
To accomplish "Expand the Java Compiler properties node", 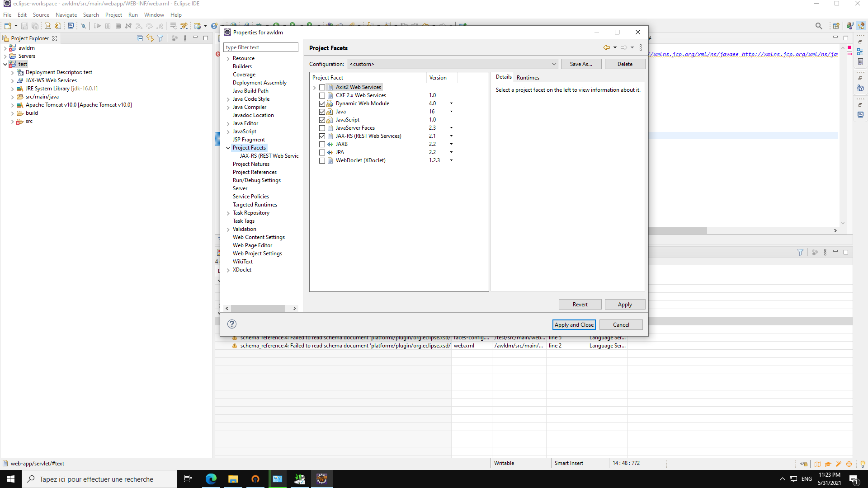I will click(x=228, y=107).
